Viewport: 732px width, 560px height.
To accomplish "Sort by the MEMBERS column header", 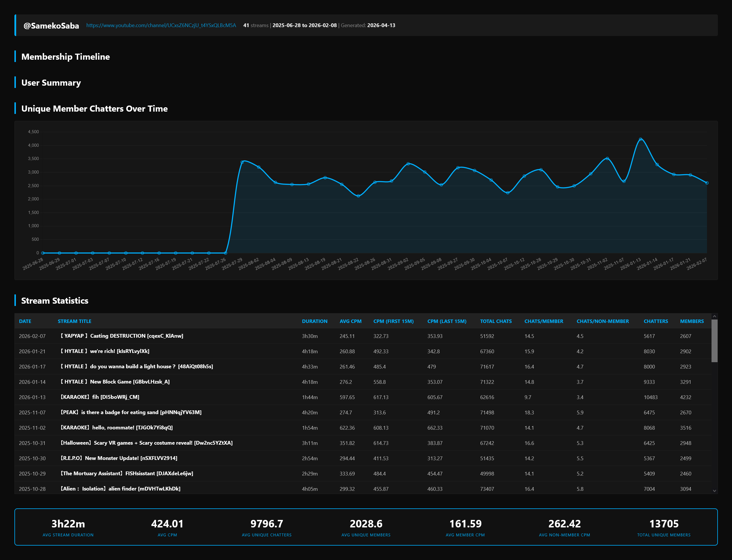I will click(692, 321).
